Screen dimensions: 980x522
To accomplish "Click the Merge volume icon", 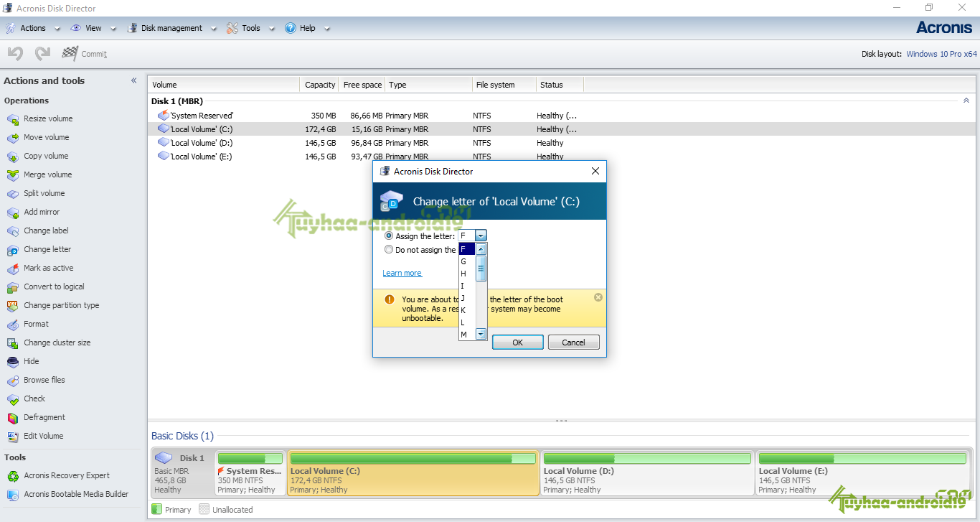I will coord(12,175).
